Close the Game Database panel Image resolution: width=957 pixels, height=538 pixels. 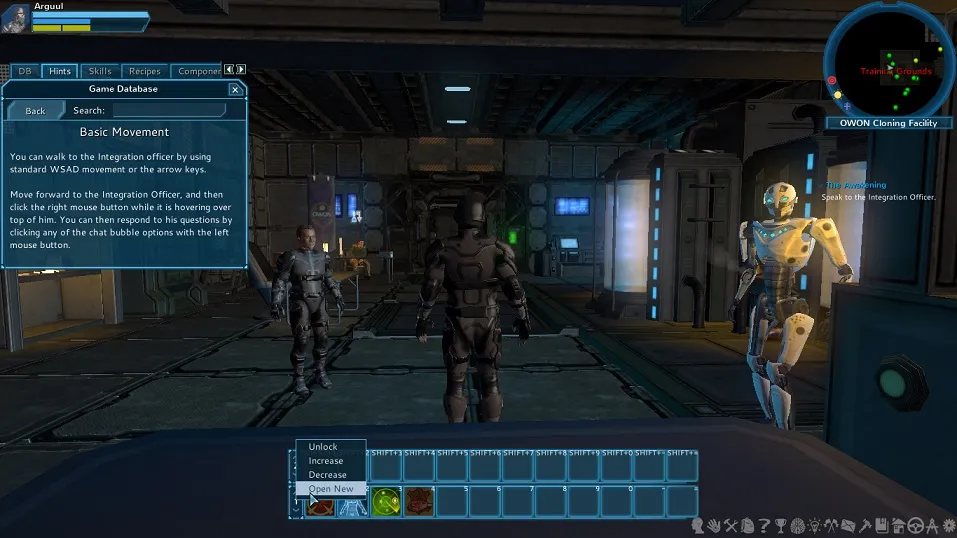click(235, 90)
